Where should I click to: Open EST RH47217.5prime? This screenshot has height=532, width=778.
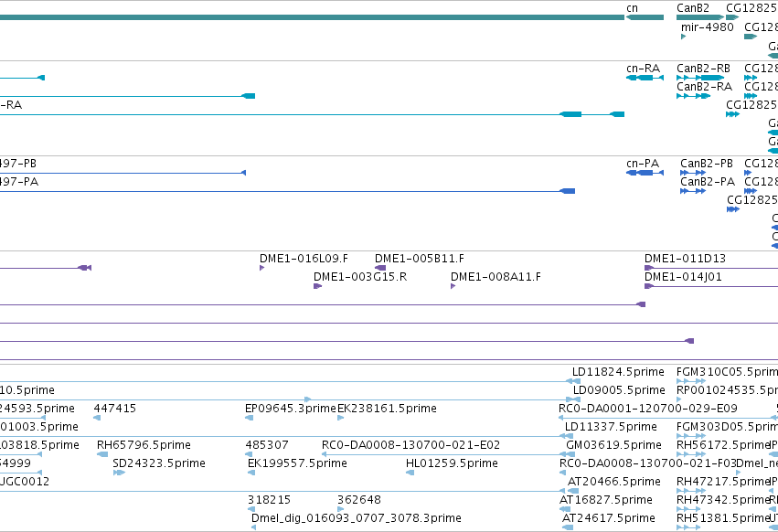coord(723,483)
